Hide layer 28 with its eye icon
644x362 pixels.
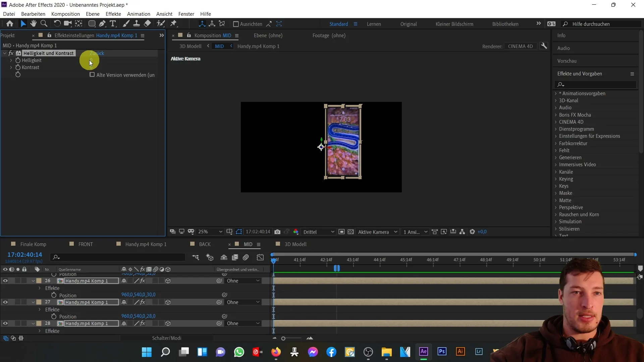pos(5,323)
